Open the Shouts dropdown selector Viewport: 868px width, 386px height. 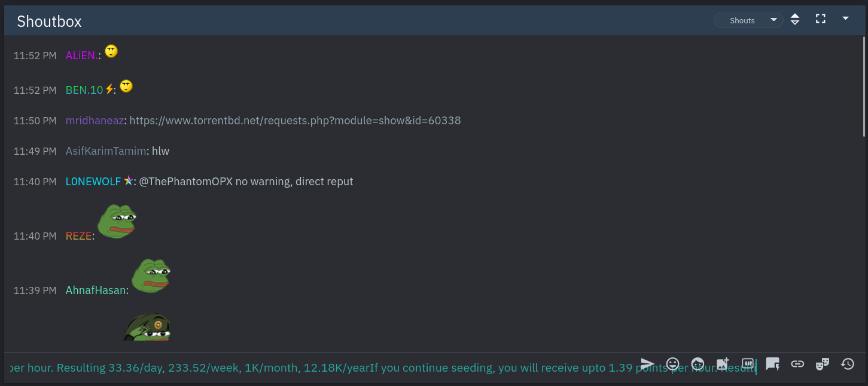748,20
